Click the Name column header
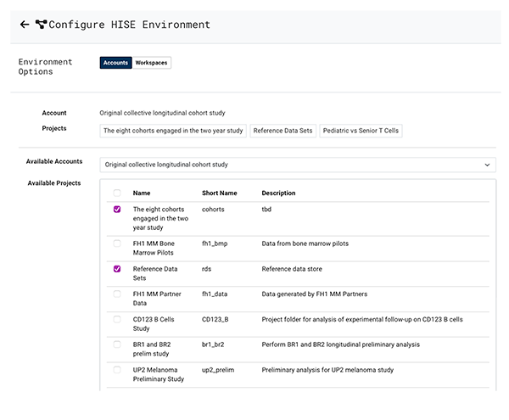This screenshot has height=420, width=509. [x=142, y=193]
